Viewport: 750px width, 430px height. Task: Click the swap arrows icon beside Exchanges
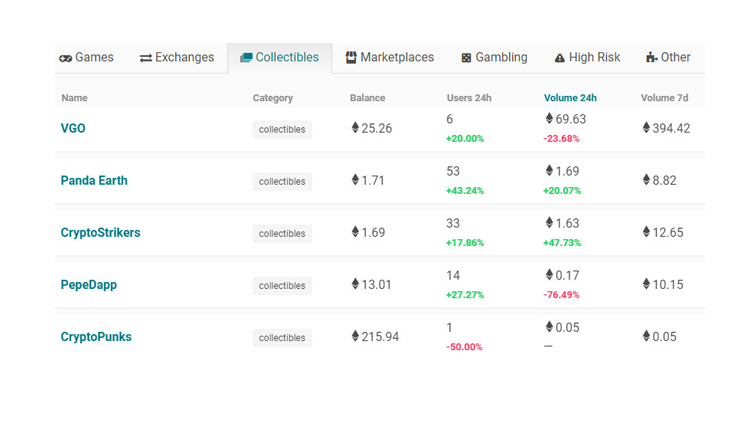146,58
